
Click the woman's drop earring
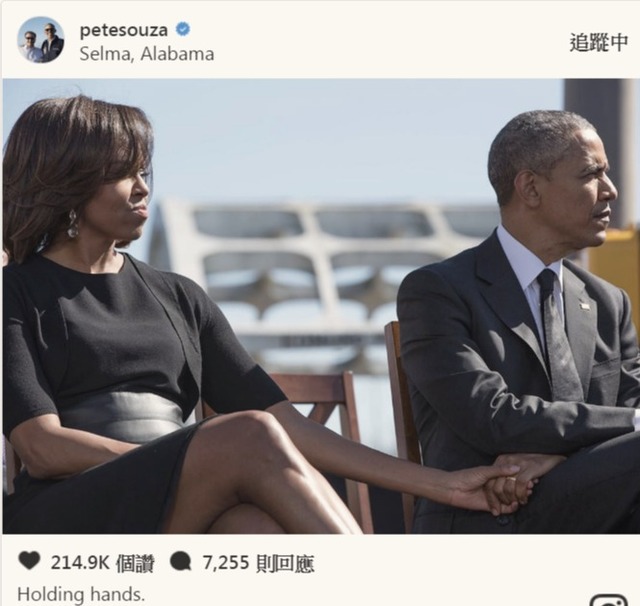(x=73, y=224)
